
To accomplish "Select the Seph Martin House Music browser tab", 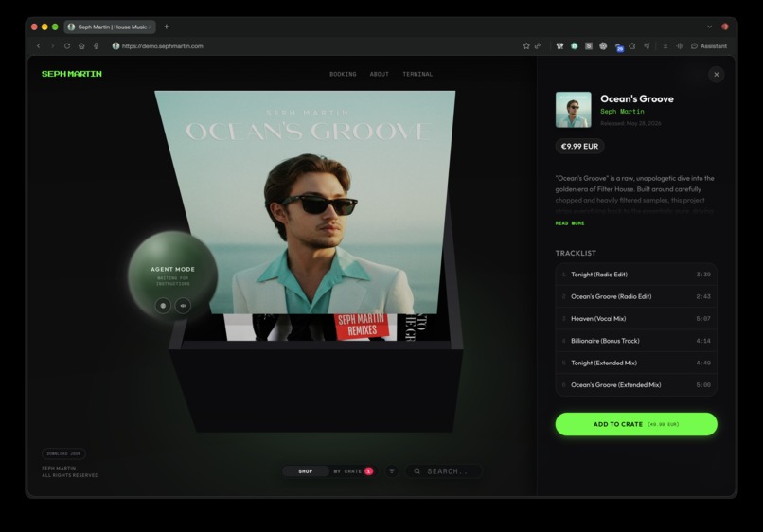I will (x=110, y=27).
